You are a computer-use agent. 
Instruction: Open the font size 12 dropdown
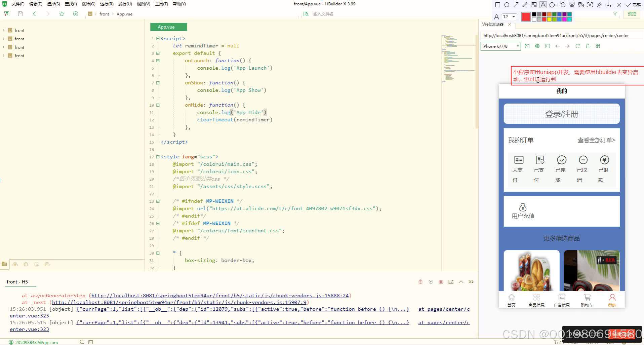coord(509,16)
